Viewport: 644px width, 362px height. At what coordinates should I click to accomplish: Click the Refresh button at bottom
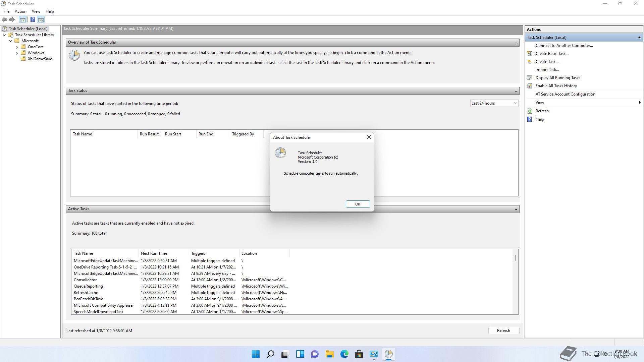(503, 330)
